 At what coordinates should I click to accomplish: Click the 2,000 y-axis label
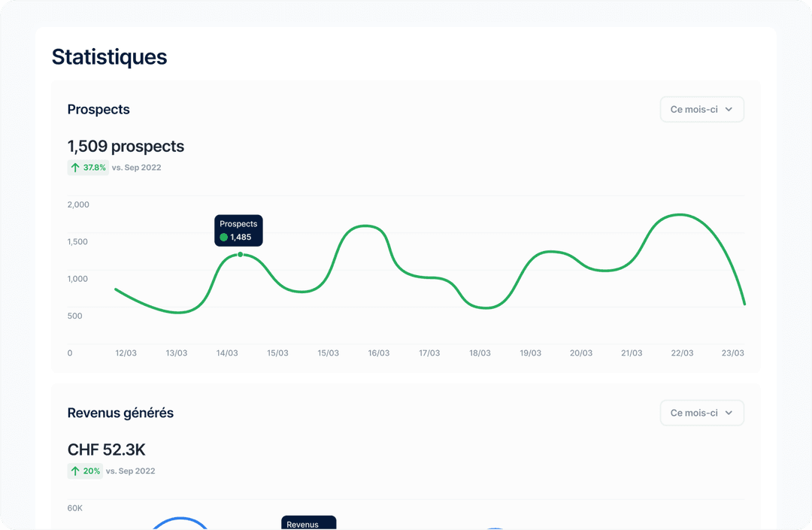(x=78, y=204)
